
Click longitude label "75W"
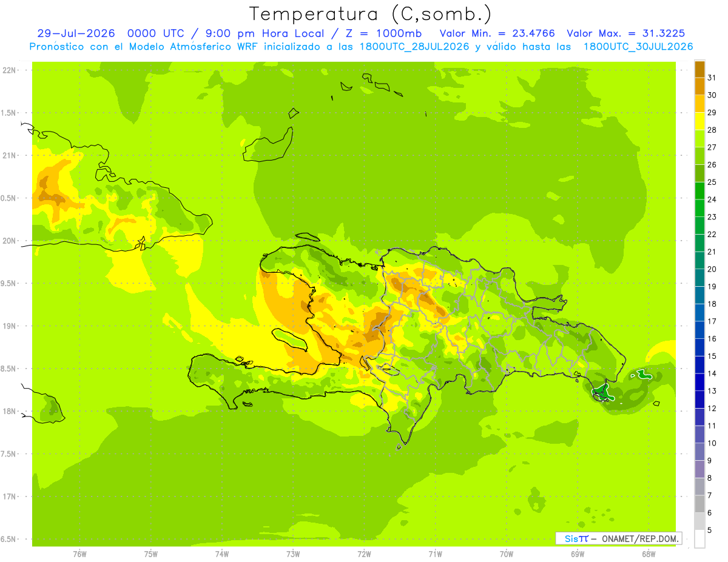tap(151, 554)
